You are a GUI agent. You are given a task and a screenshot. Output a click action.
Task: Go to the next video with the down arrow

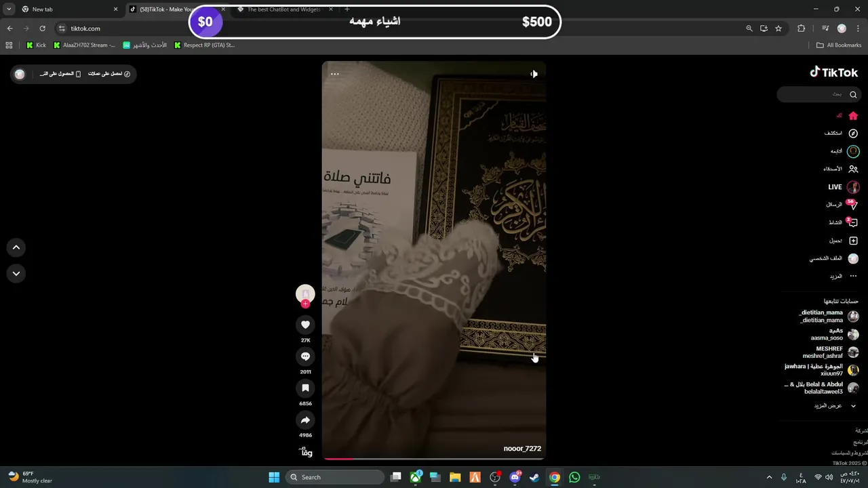coord(16,274)
